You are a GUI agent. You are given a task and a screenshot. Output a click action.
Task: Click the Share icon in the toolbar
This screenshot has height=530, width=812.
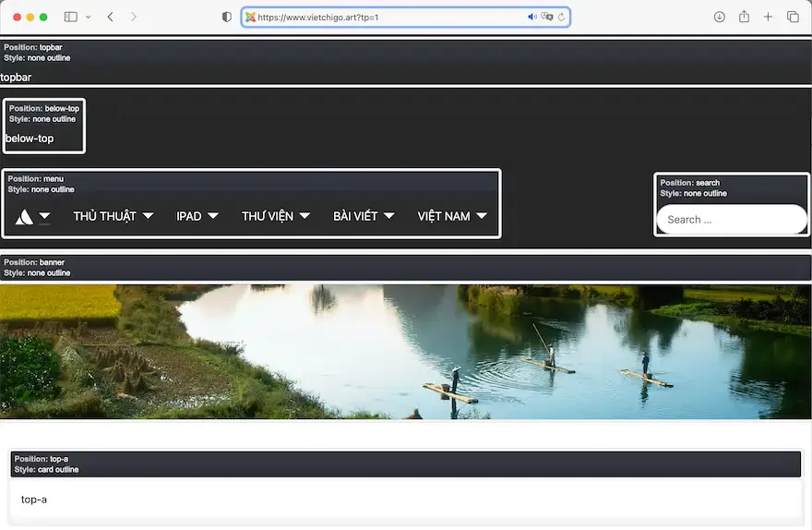tap(744, 17)
